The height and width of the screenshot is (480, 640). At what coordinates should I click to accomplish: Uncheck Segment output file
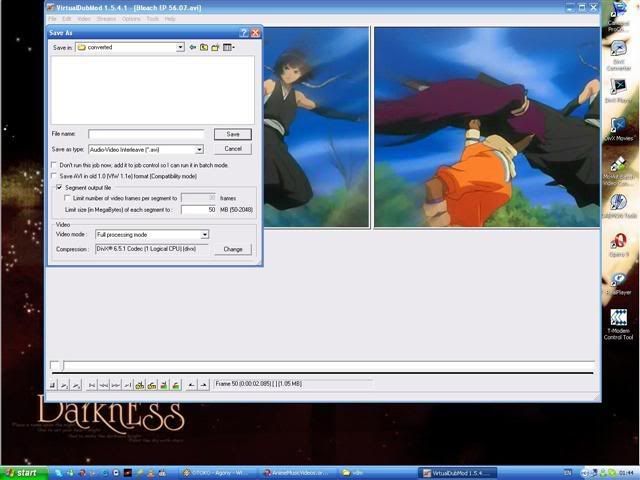click(59, 187)
